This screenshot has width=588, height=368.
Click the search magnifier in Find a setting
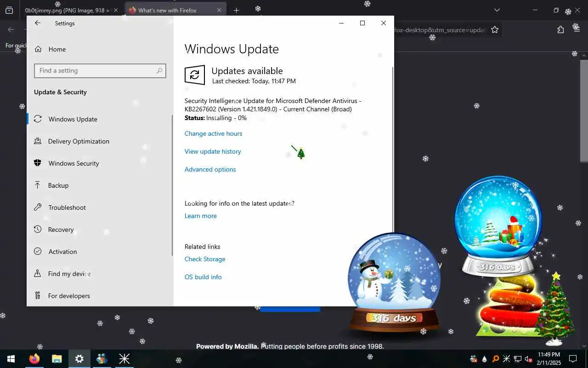click(x=159, y=70)
